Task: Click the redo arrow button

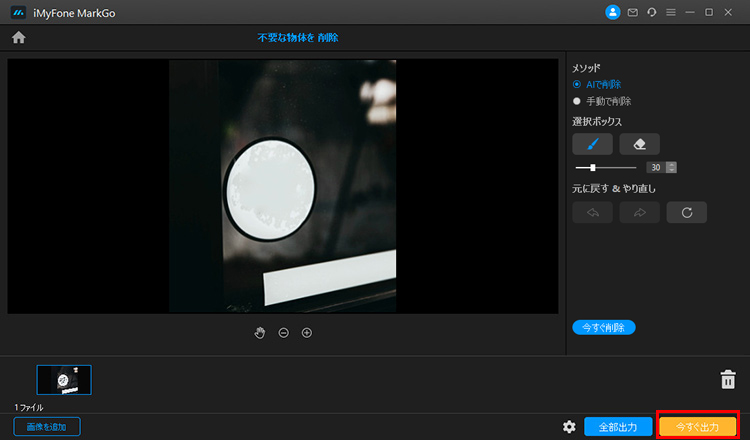Action: tap(639, 212)
